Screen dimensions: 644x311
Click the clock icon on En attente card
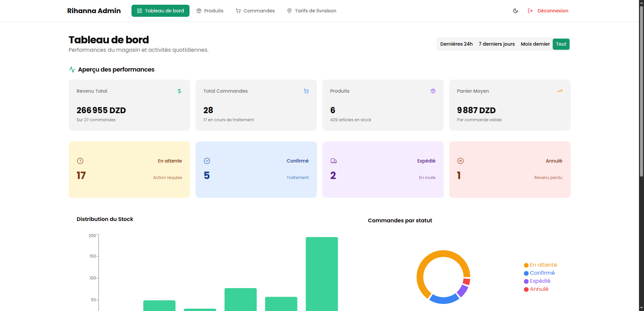tap(80, 161)
